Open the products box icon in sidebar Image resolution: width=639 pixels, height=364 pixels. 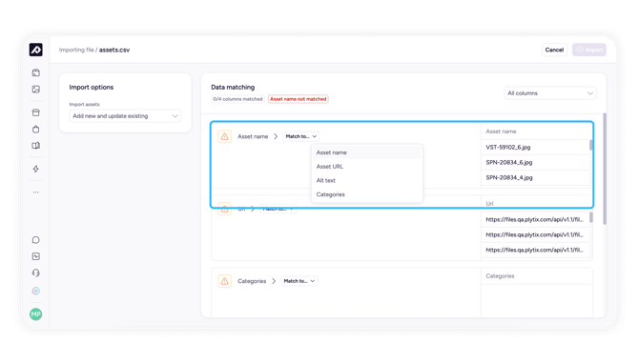[x=36, y=72]
